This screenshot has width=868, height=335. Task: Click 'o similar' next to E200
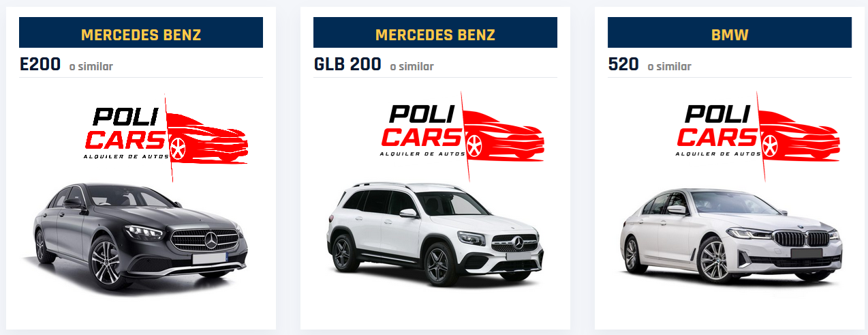click(91, 67)
